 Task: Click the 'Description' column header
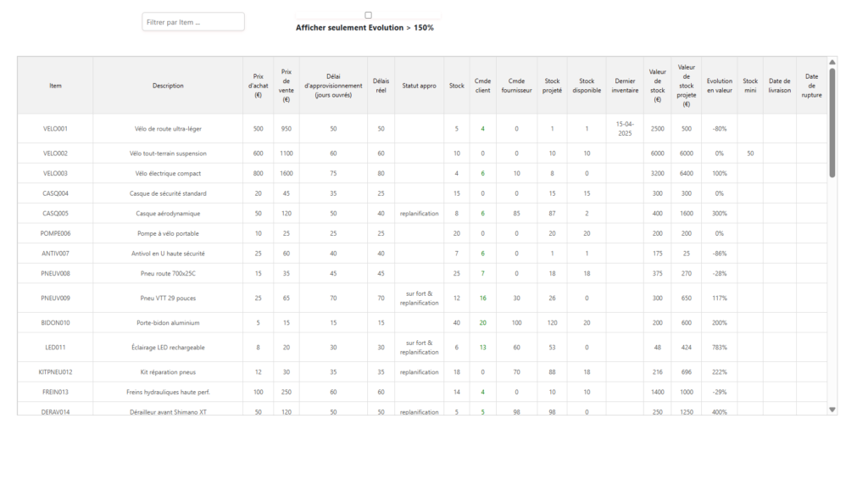point(168,86)
